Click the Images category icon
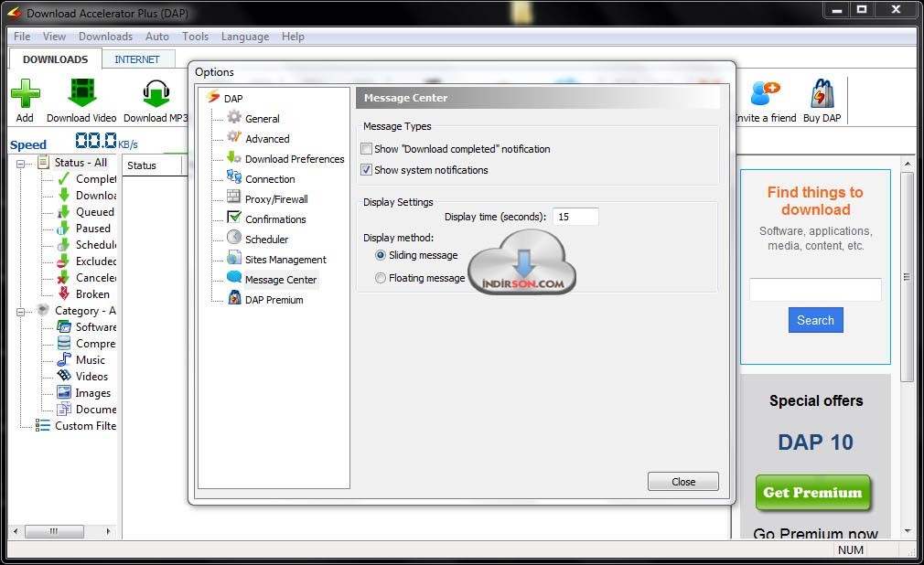 (x=64, y=392)
